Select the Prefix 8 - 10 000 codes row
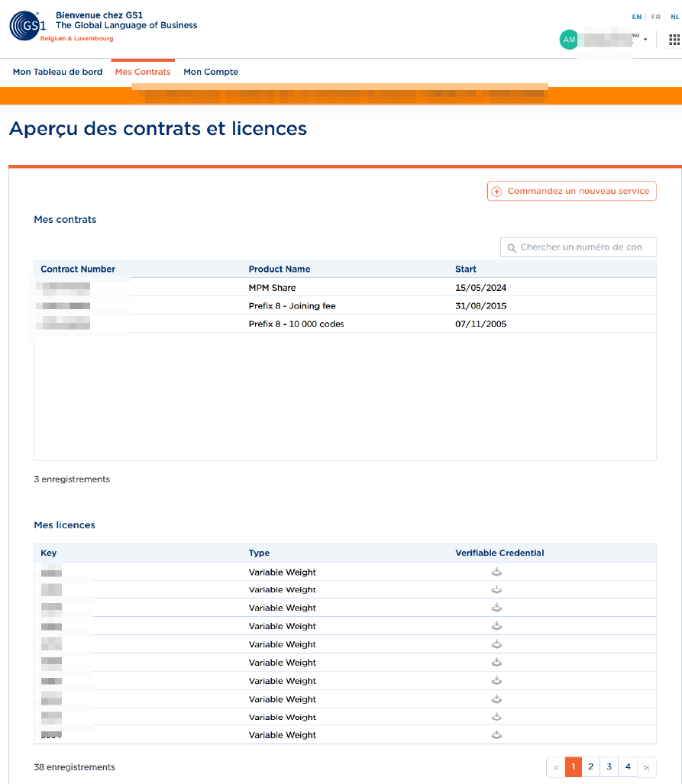 (344, 324)
